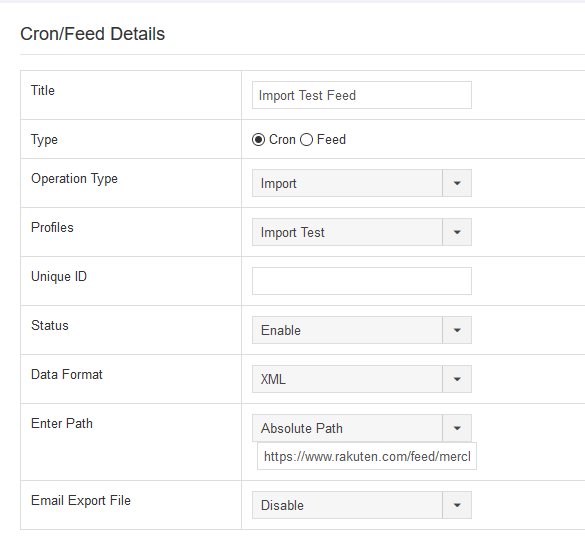Open the Enter Path dropdown arrow
585x547 pixels.
457,428
